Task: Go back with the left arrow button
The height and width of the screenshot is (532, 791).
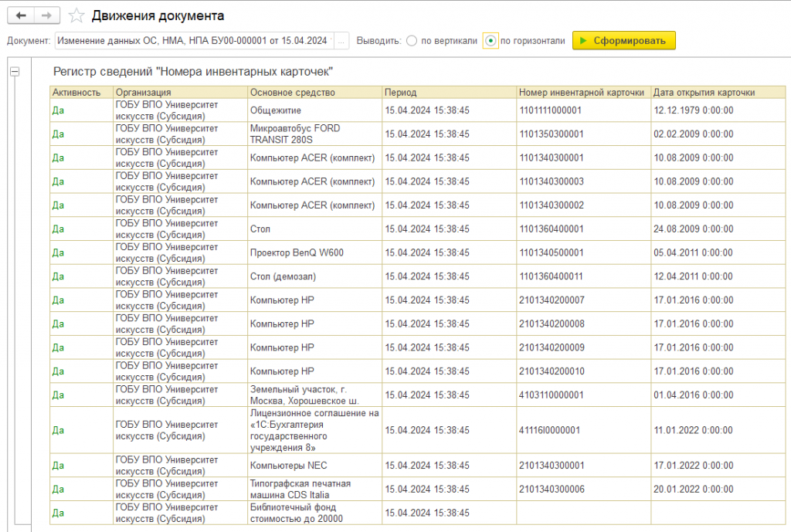Action: pos(21,15)
